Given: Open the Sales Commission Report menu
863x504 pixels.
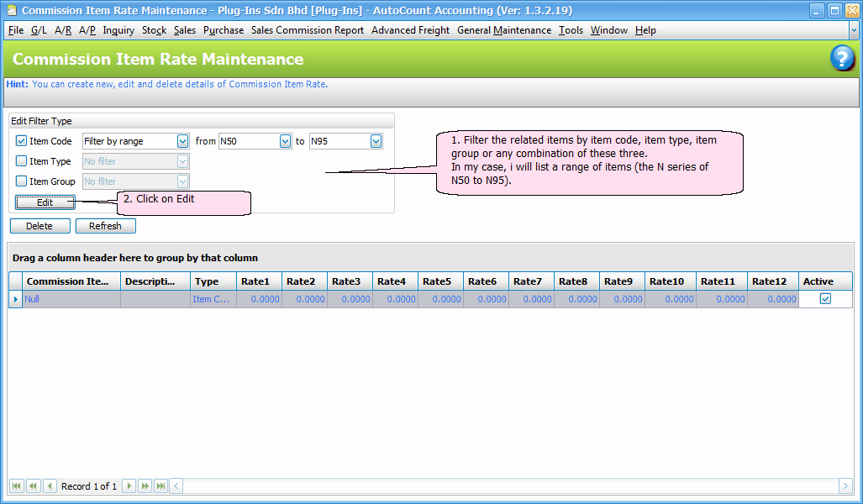Looking at the screenshot, I should (x=307, y=30).
